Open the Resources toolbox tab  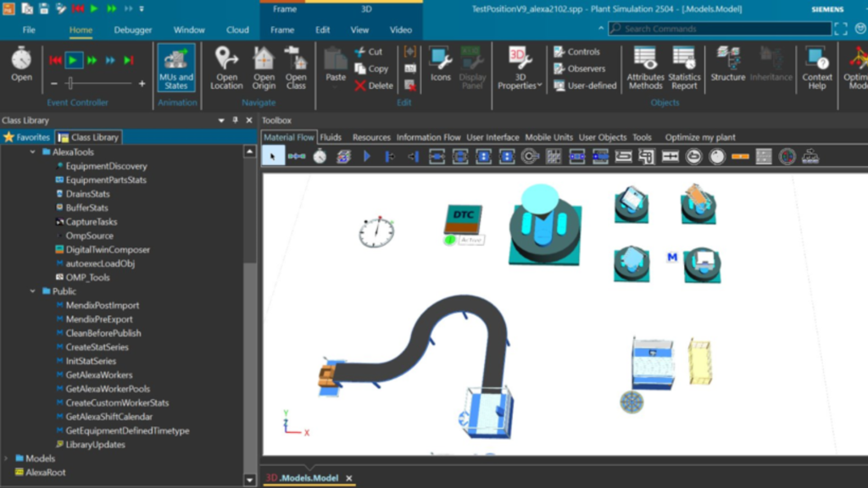coord(371,137)
